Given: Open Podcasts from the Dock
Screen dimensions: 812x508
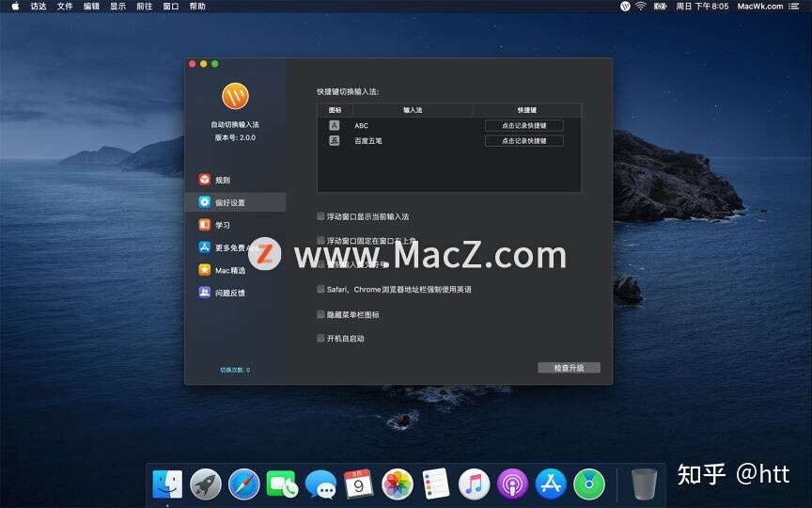Looking at the screenshot, I should coord(512,484).
